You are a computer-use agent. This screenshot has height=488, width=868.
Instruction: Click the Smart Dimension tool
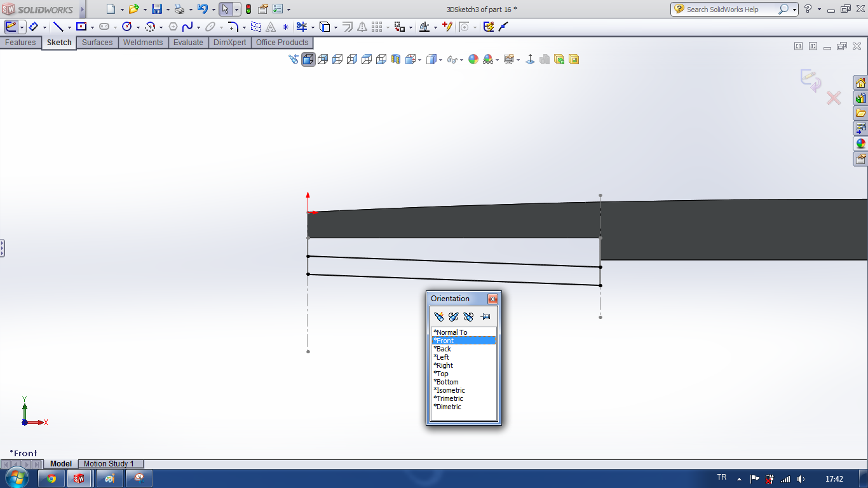tap(34, 27)
